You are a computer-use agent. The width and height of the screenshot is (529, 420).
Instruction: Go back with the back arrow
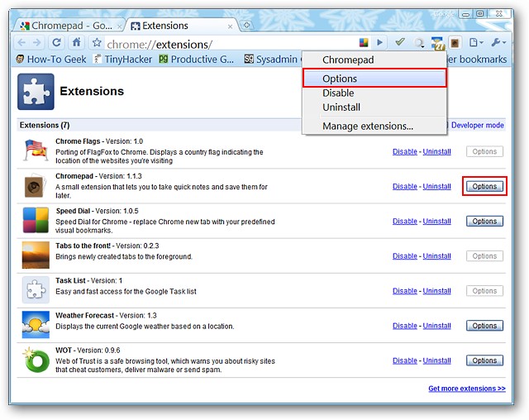click(21, 42)
